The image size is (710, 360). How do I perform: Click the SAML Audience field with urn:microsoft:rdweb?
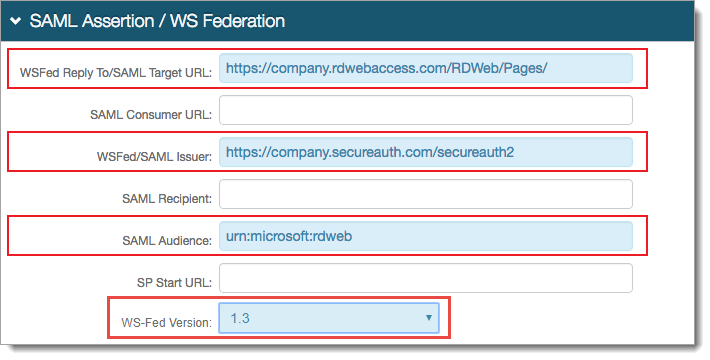426,236
